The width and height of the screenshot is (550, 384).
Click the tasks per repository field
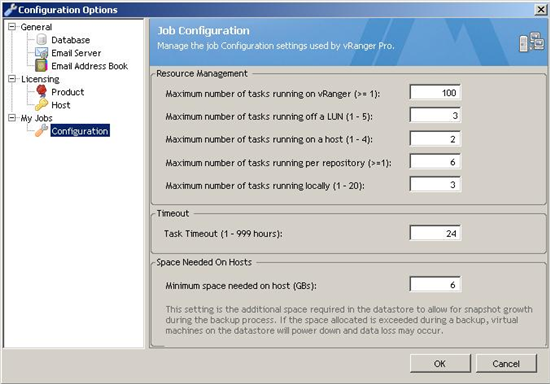pos(435,162)
